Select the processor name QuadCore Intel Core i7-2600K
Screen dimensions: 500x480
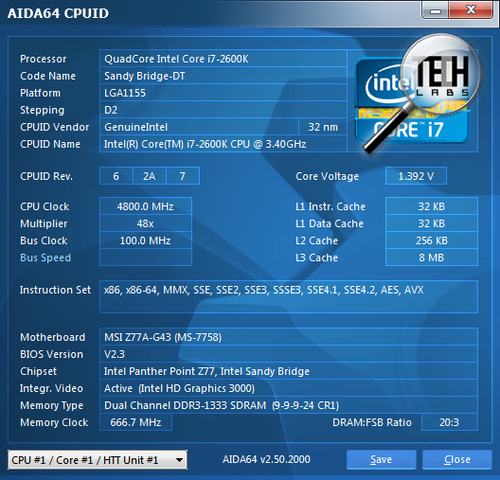point(223,59)
